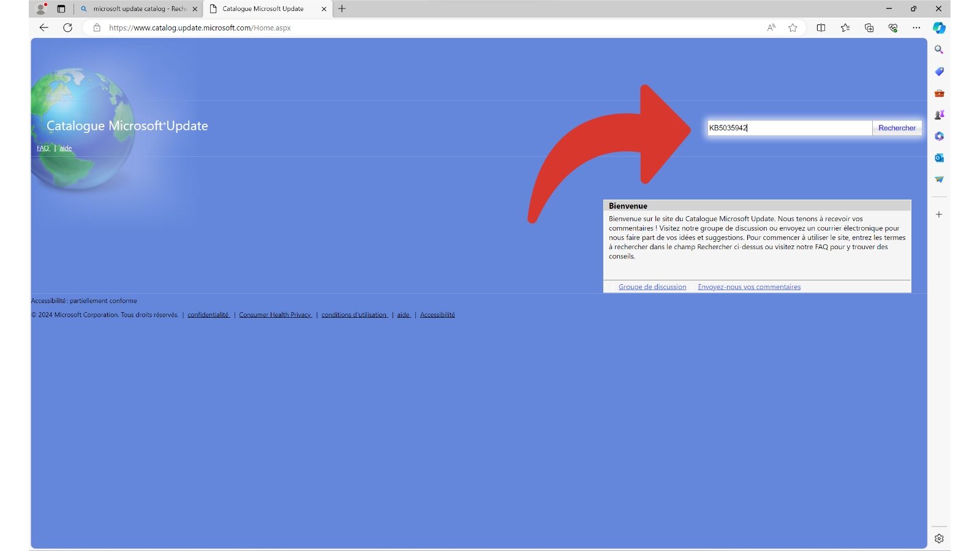Open the Collections icon
The height and width of the screenshot is (551, 980).
click(x=869, y=28)
